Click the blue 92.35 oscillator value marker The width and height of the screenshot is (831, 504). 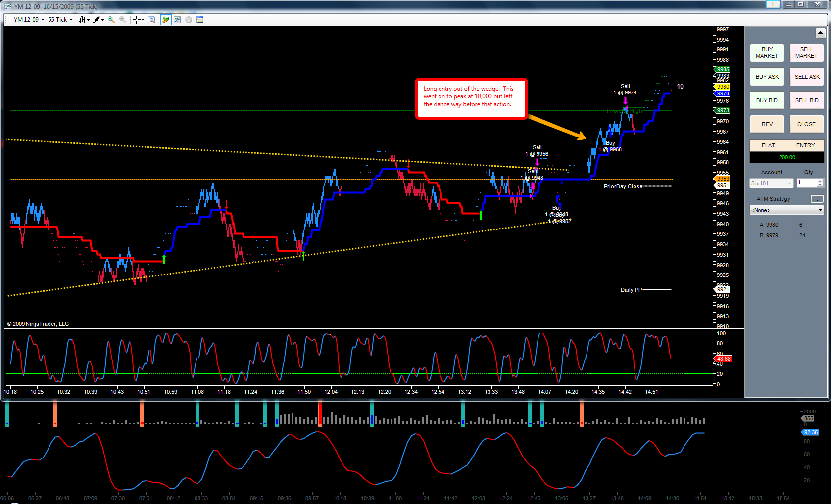[811, 432]
